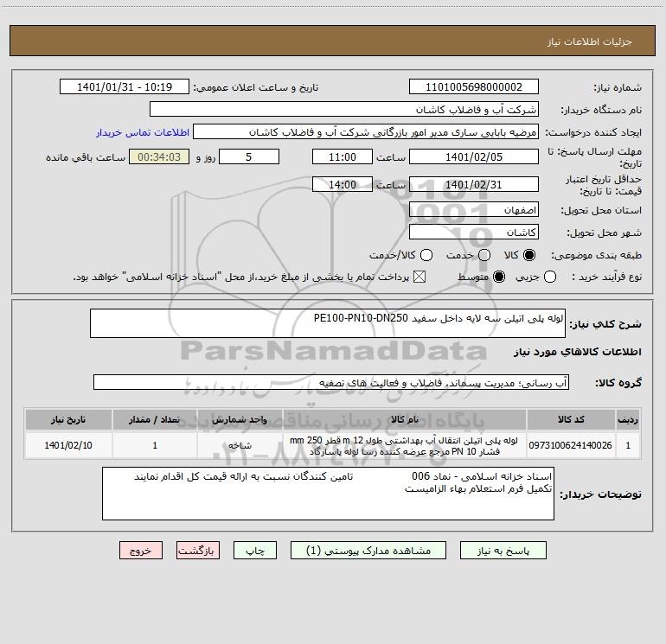Click the product name cell لوله پلی اتیلن

click(405, 445)
